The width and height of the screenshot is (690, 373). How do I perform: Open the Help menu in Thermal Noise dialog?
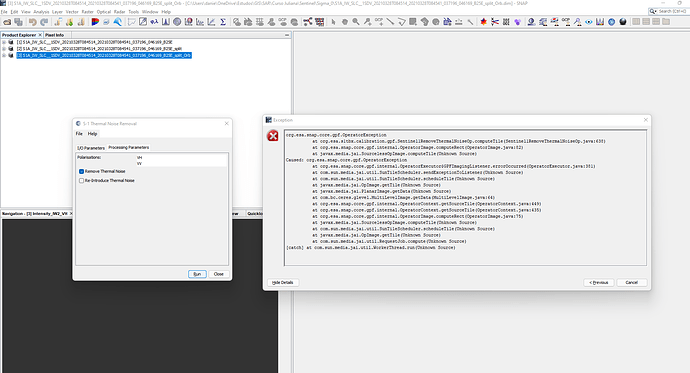92,134
